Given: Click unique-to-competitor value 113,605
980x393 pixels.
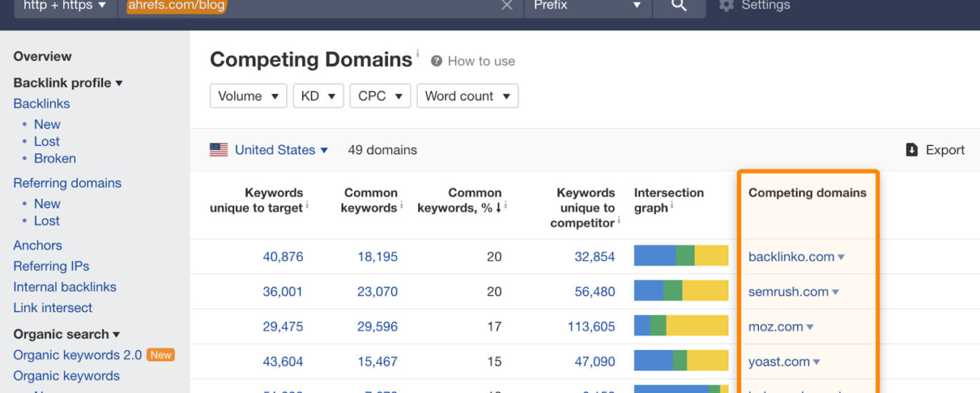Looking at the screenshot, I should 591,327.
